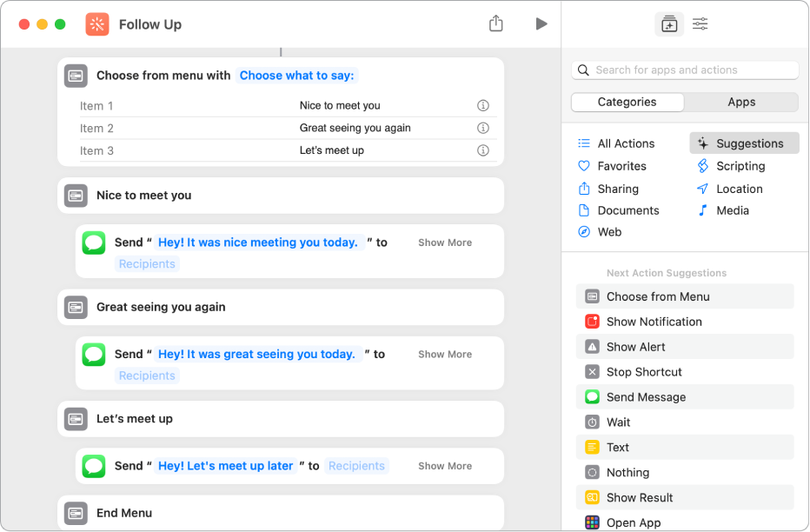Image resolution: width=810 pixels, height=532 pixels.
Task: Select the Categories tab
Action: [x=627, y=102]
